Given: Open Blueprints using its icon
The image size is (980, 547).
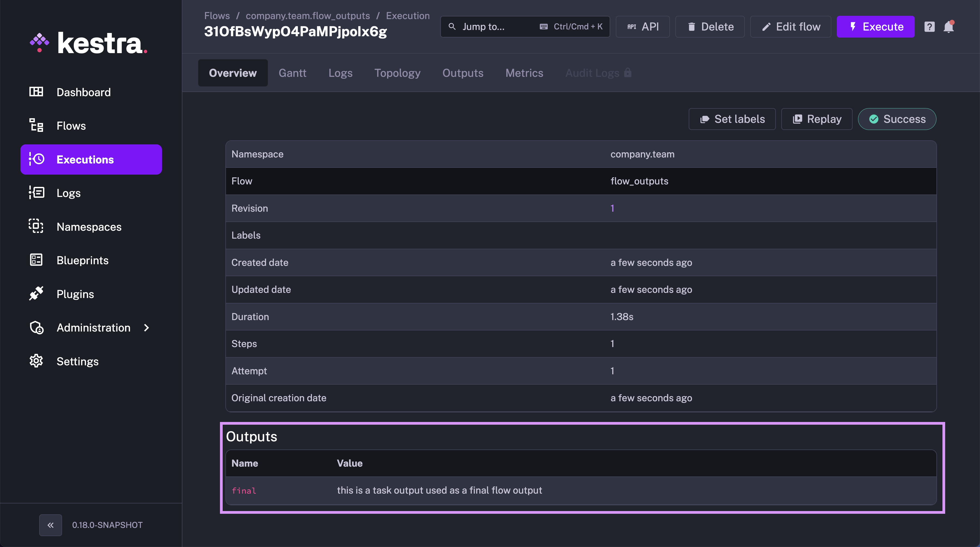Looking at the screenshot, I should (x=36, y=260).
